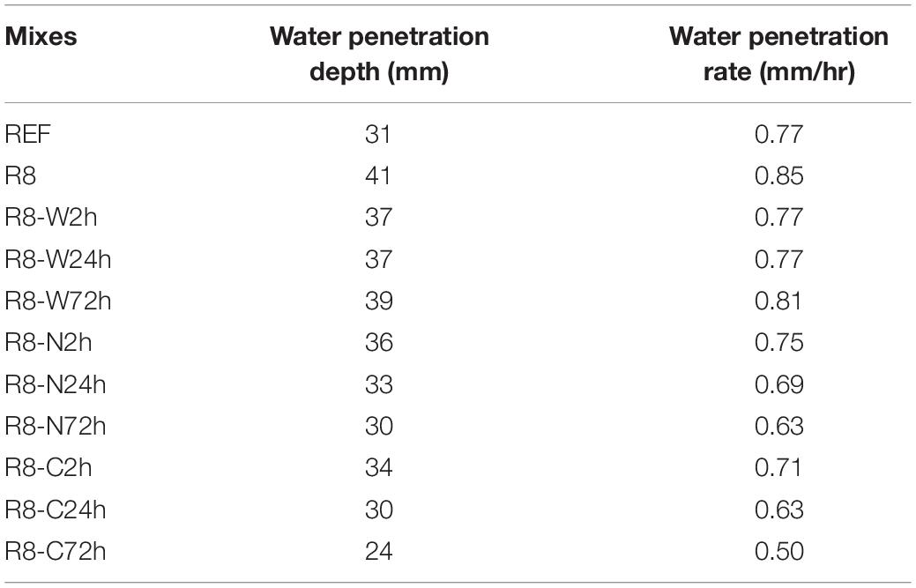Select the Water penetration depth (mm) header
The width and height of the screenshot is (916, 588).
[379, 54]
